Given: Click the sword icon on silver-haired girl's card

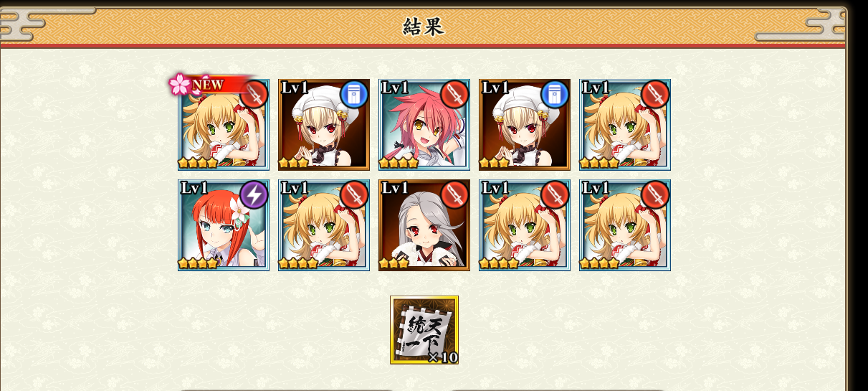Looking at the screenshot, I should click(454, 194).
